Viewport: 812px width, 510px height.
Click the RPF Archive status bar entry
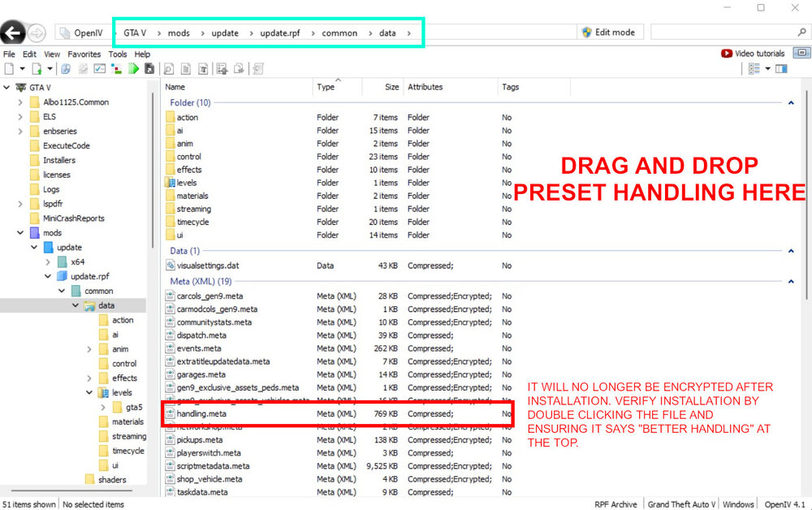pyautogui.click(x=615, y=504)
